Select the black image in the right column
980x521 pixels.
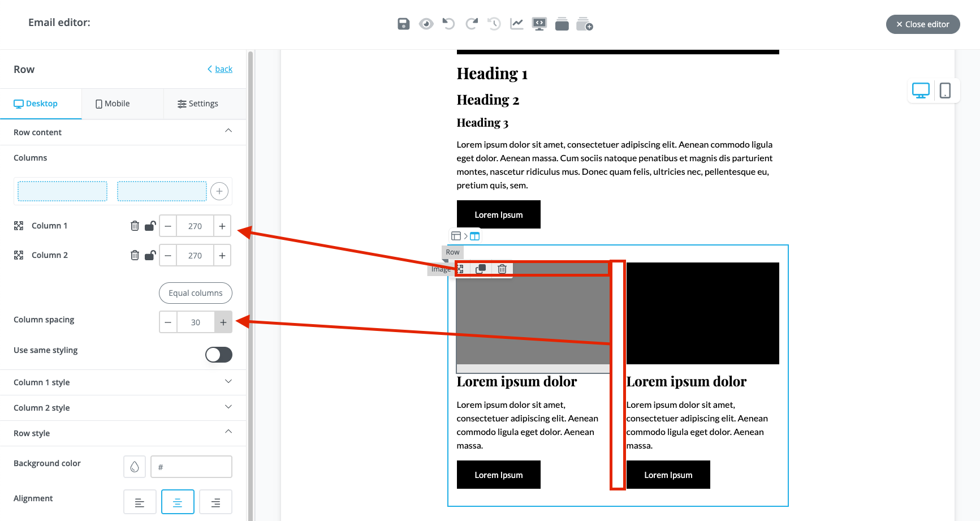coord(703,313)
